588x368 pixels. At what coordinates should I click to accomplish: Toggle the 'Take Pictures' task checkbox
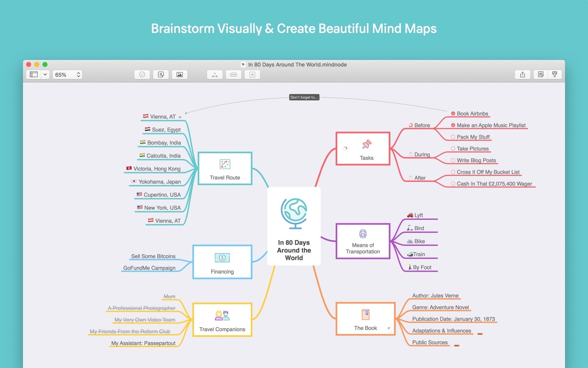pyautogui.click(x=453, y=148)
